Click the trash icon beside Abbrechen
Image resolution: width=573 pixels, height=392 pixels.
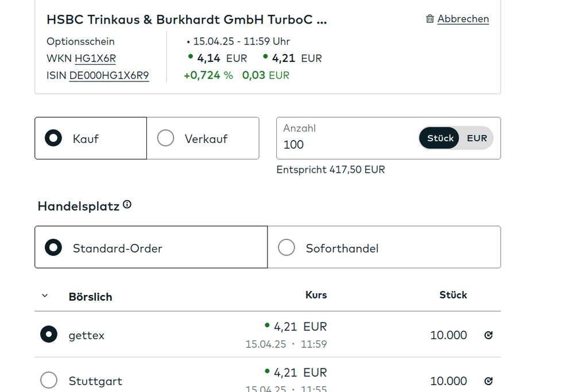(x=430, y=19)
